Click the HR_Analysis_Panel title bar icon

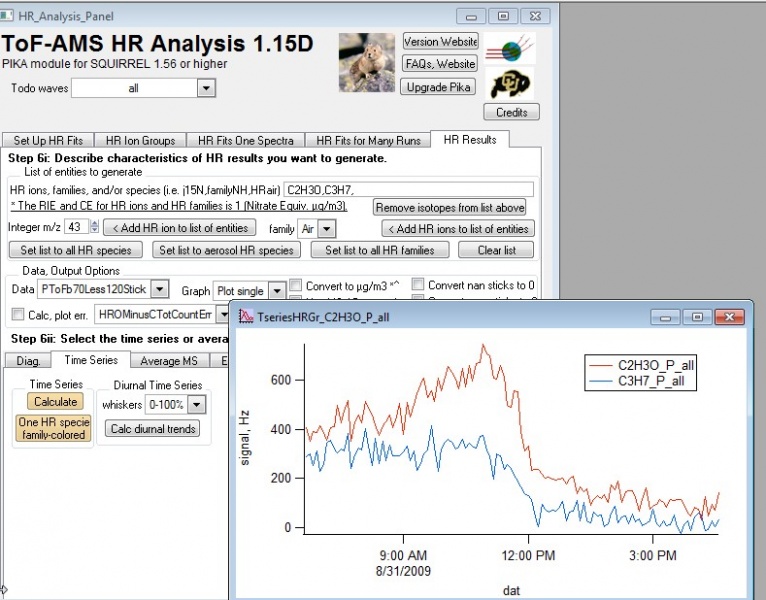[x=9, y=15]
